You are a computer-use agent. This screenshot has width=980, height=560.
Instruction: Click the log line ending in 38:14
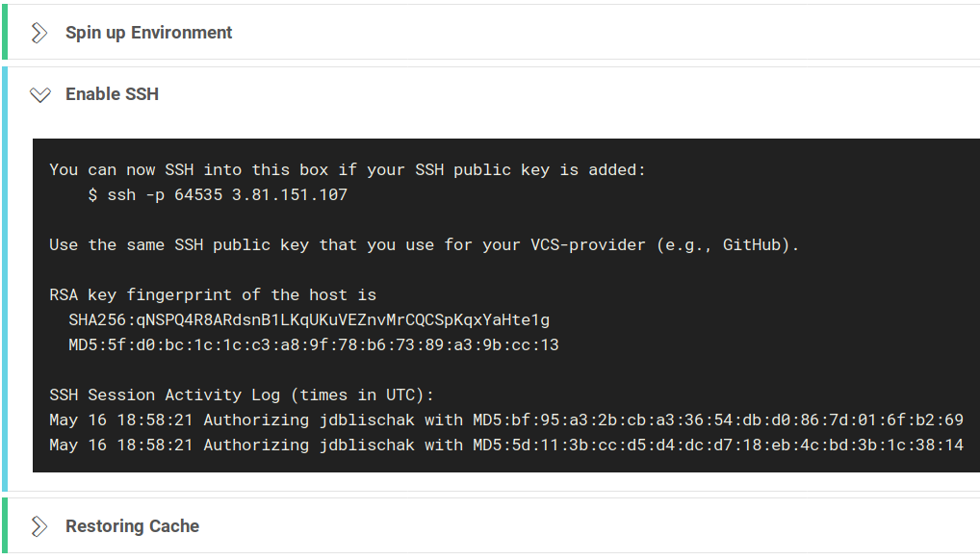(x=506, y=445)
